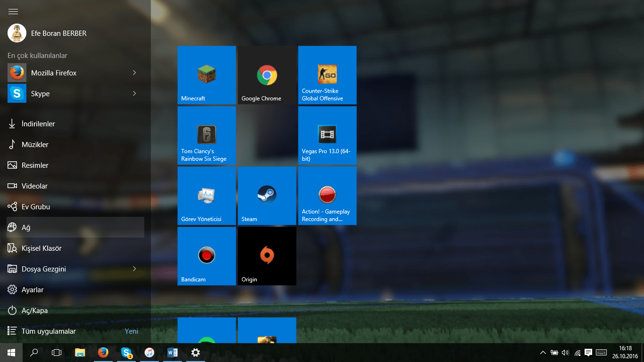Start Origin from its tile

click(x=266, y=255)
